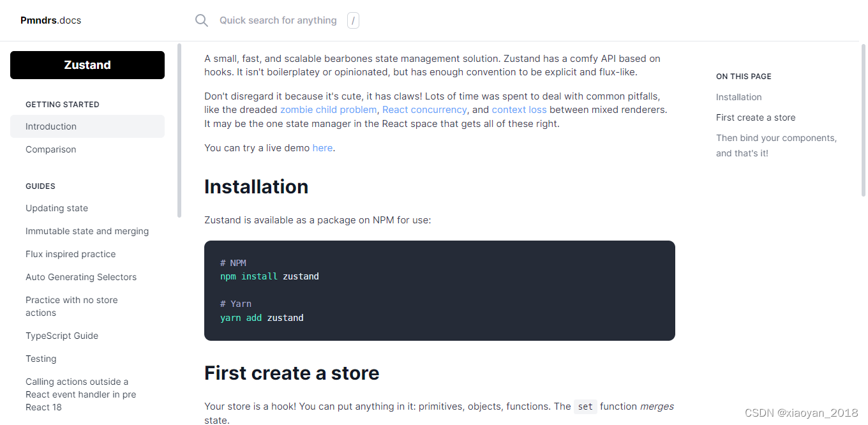
Task: Click the GUIDES section label
Action: [x=40, y=186]
